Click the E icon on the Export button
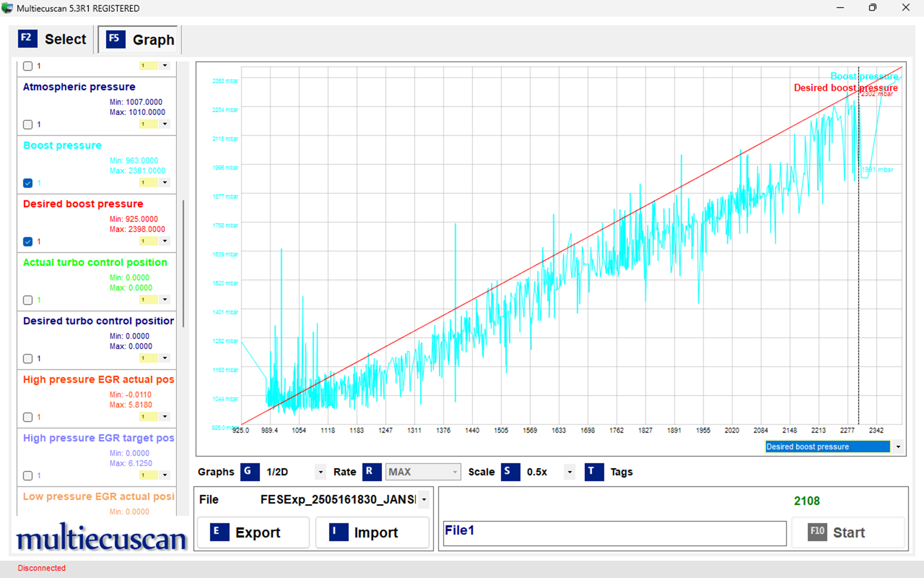The height and width of the screenshot is (578, 924). (219, 532)
